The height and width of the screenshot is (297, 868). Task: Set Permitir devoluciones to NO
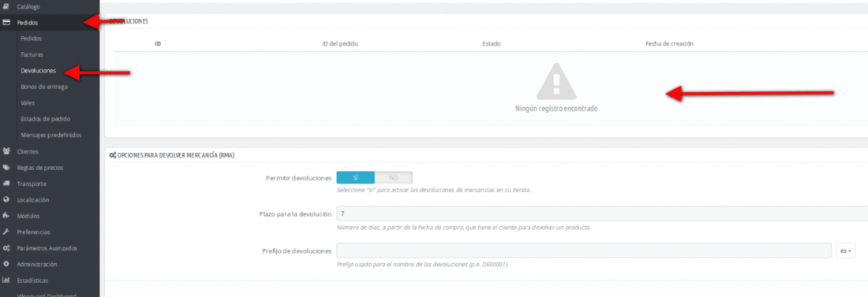tap(394, 177)
